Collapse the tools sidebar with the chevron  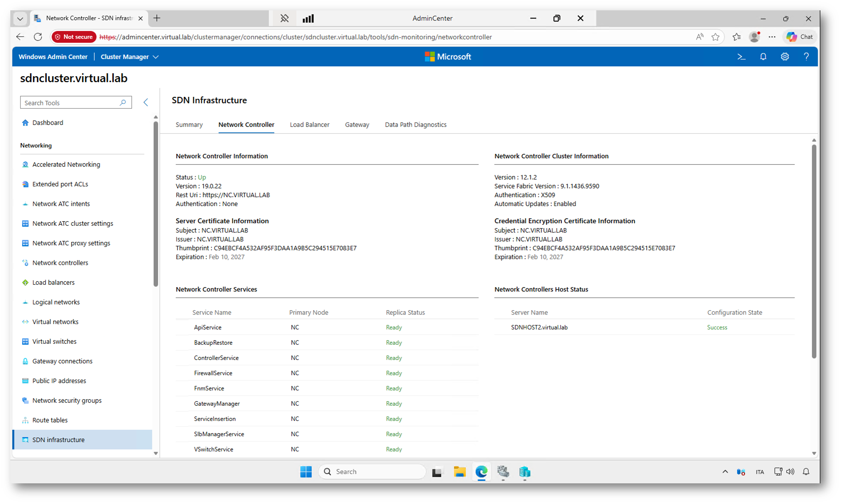click(146, 103)
